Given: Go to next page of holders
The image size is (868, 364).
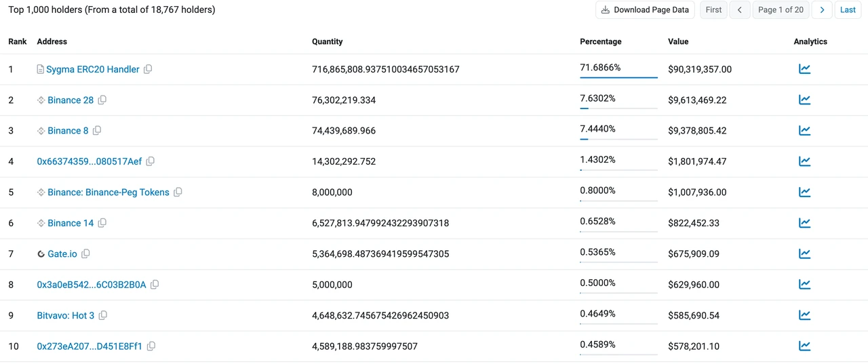Looking at the screenshot, I should [822, 9].
